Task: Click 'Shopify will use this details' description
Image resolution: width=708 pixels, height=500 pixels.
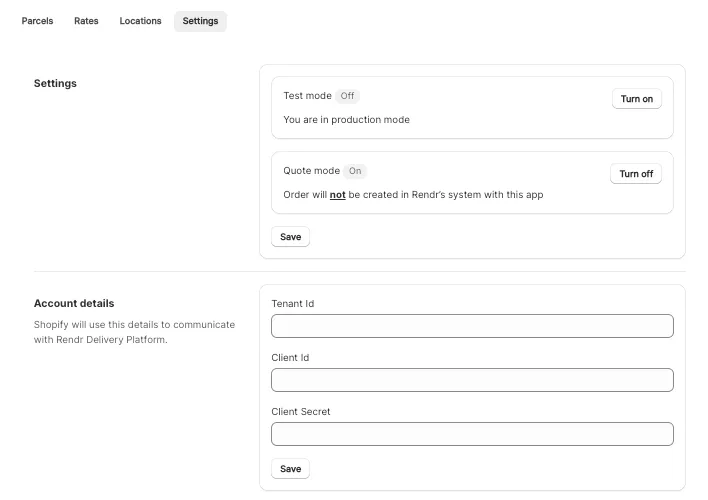Action: click(x=134, y=332)
